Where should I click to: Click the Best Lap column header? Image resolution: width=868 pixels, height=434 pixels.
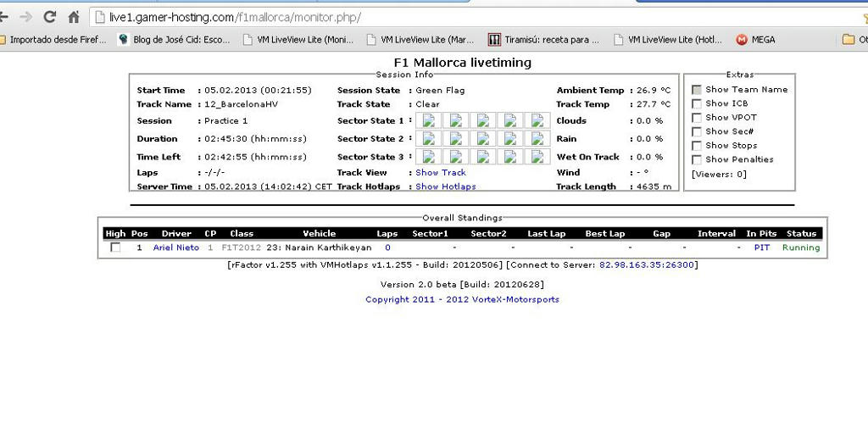(x=605, y=234)
